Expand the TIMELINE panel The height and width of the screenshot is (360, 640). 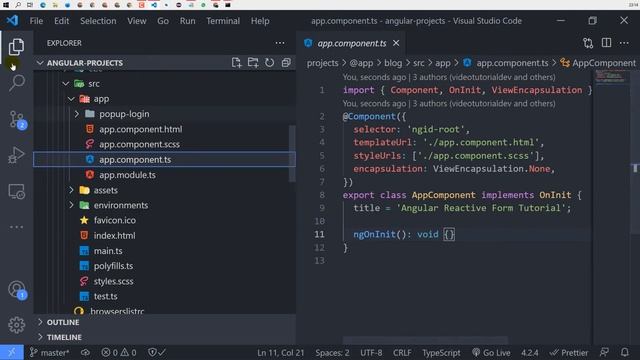165,337
